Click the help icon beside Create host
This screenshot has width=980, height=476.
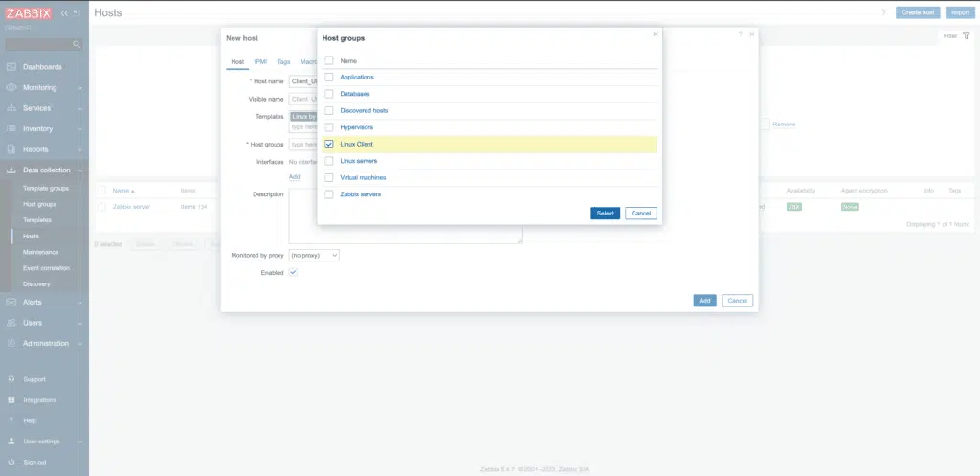coord(883,12)
